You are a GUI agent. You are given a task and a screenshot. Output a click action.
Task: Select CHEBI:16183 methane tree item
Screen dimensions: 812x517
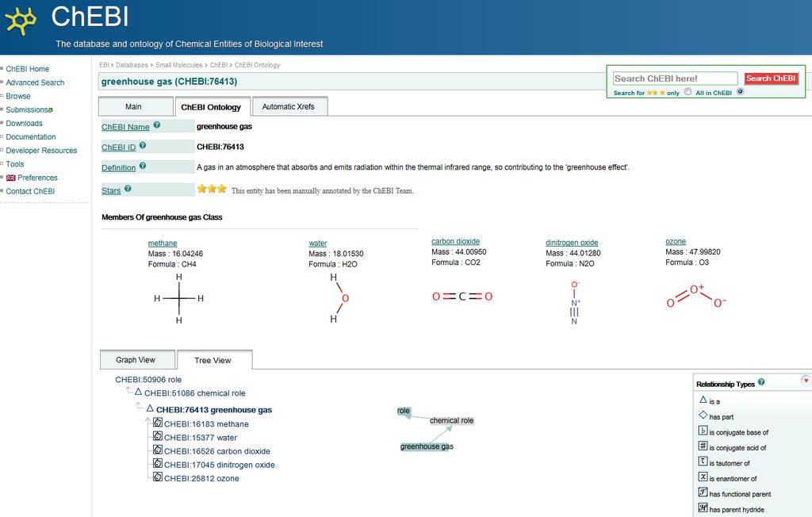(x=206, y=424)
